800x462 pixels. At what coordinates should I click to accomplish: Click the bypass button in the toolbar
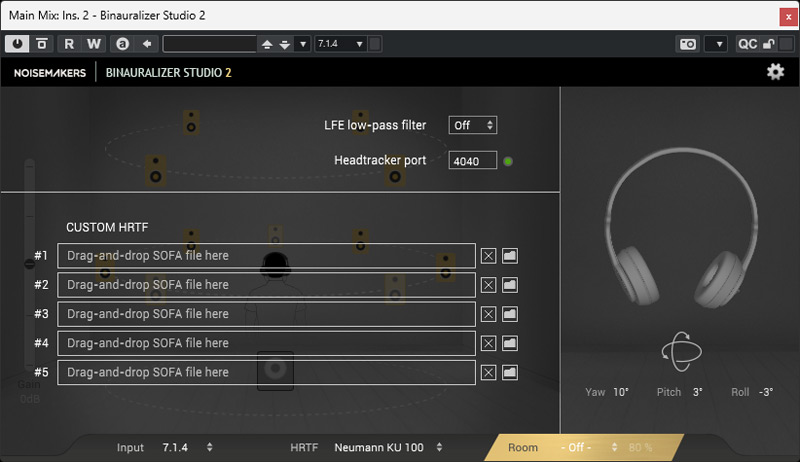pos(42,44)
